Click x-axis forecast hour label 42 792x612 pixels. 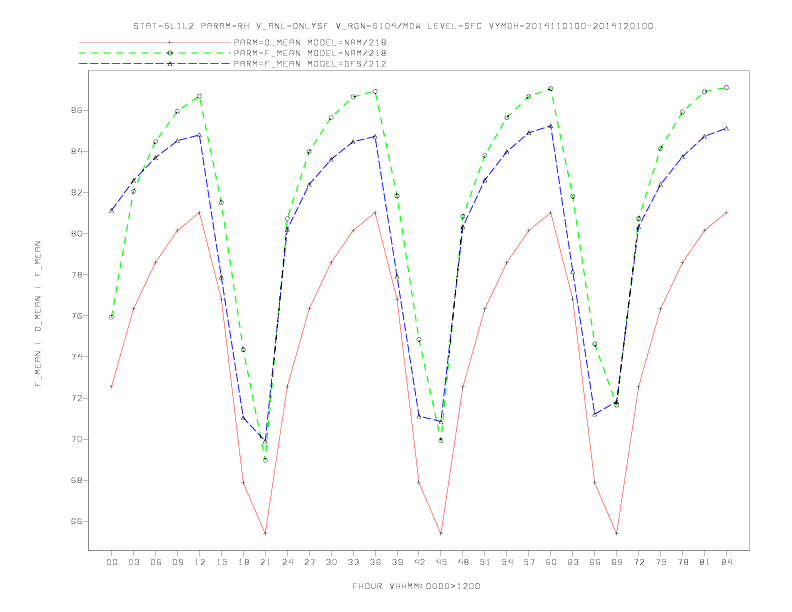pos(419,562)
